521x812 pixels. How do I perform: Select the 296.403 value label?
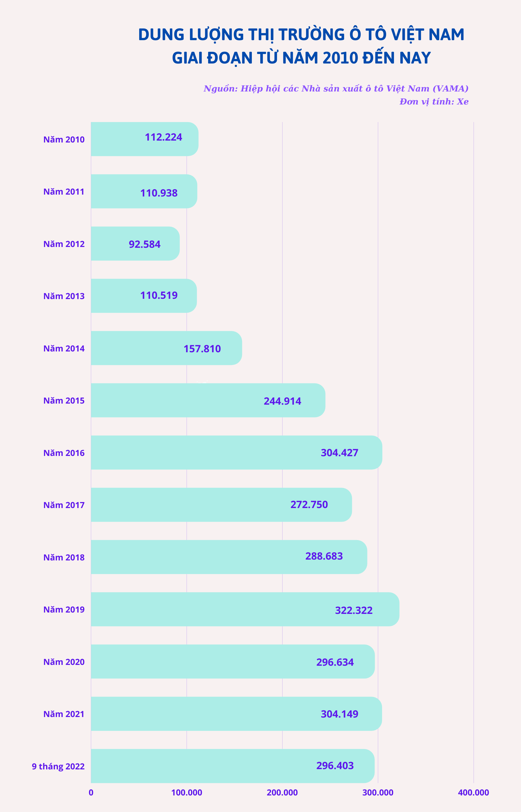335,766
